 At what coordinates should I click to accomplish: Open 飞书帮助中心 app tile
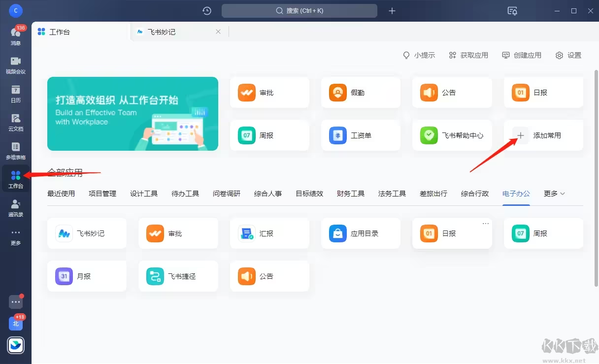point(452,135)
